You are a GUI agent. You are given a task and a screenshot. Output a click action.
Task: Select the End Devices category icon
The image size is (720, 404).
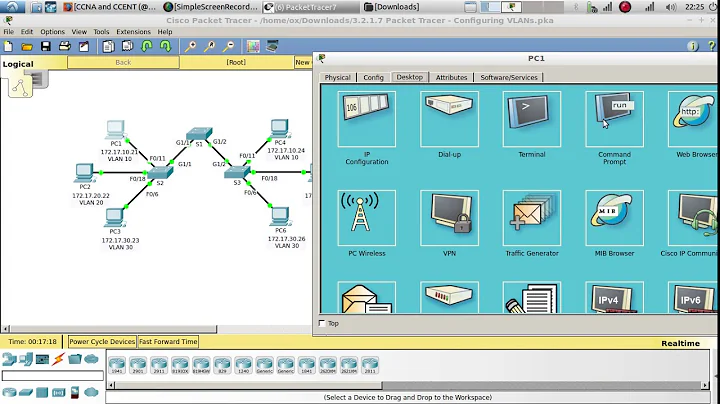[x=27, y=359]
